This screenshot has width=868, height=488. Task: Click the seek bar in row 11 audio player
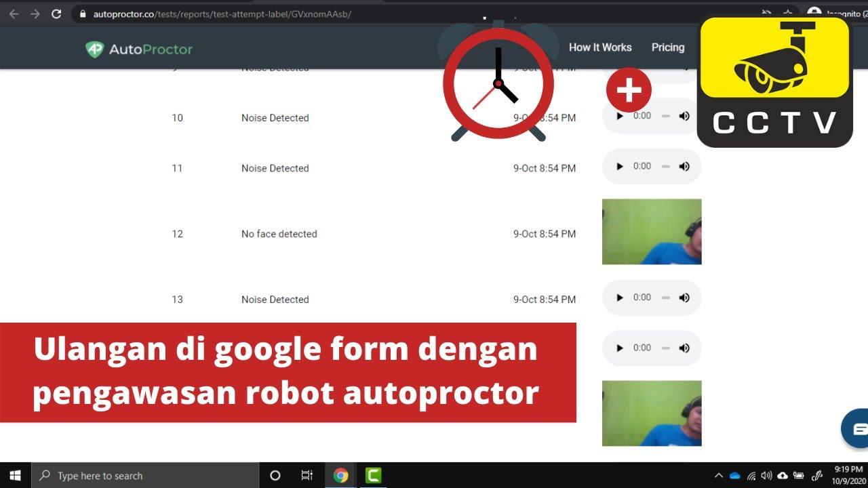click(666, 166)
